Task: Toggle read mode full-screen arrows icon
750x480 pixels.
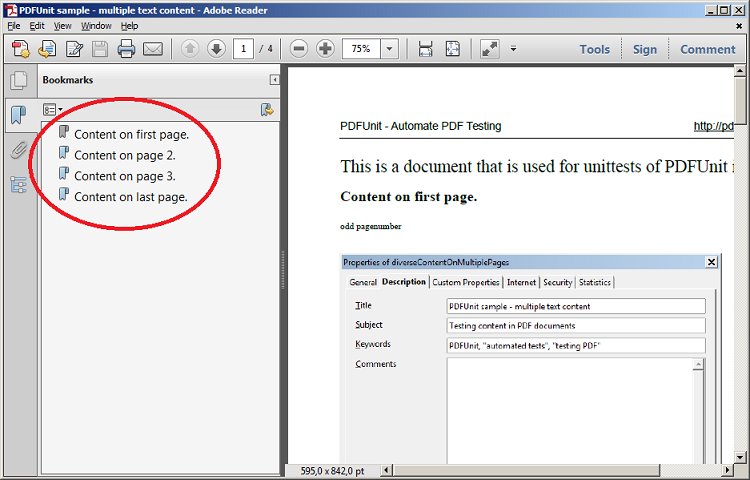Action: pos(489,49)
